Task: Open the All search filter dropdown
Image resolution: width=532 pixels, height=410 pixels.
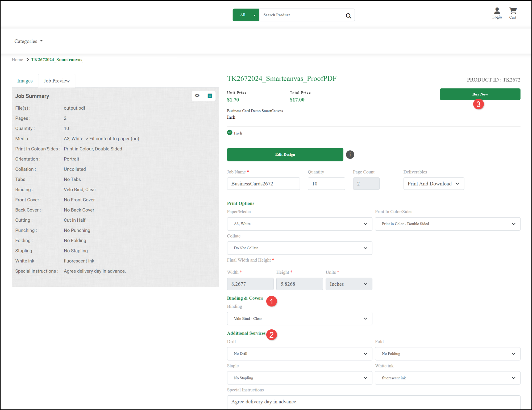Action: (246, 15)
